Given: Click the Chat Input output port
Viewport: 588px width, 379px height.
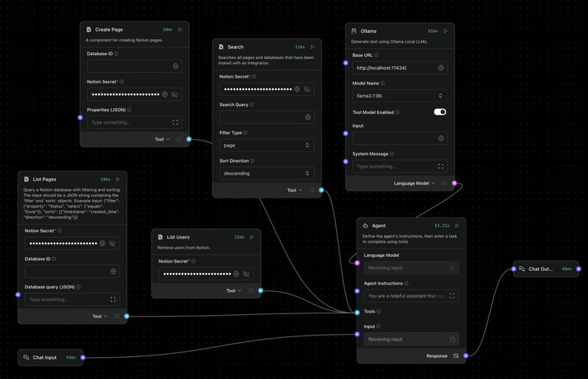Looking at the screenshot, I should coord(83,357).
